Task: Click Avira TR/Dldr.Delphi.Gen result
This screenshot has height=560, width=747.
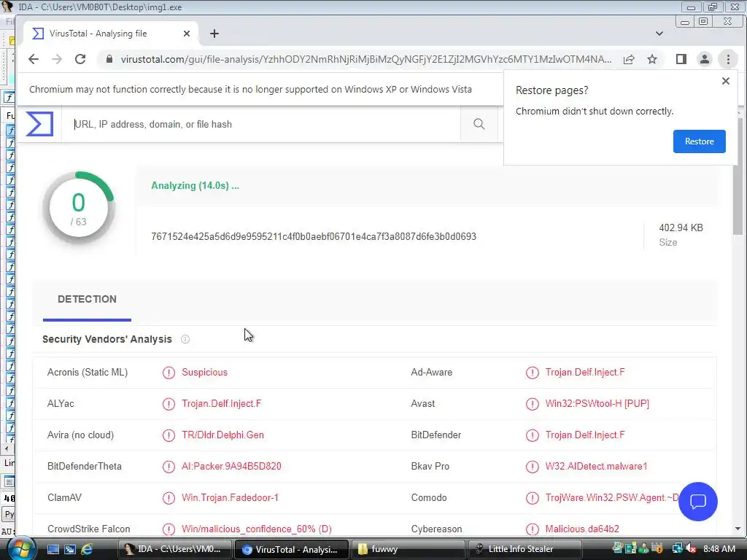Action: click(222, 435)
